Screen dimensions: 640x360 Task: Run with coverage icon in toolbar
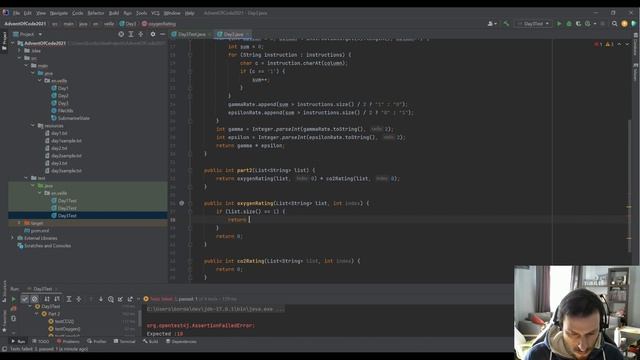[x=578, y=24]
